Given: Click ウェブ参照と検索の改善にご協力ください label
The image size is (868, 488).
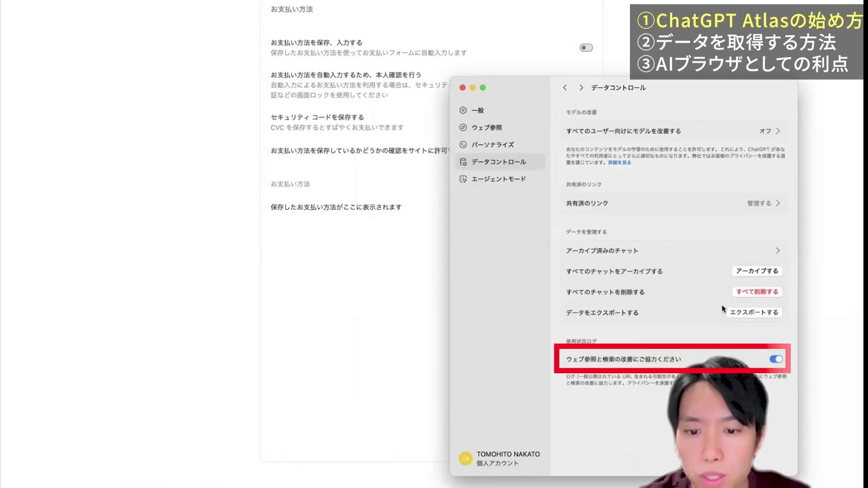Looking at the screenshot, I should (623, 359).
